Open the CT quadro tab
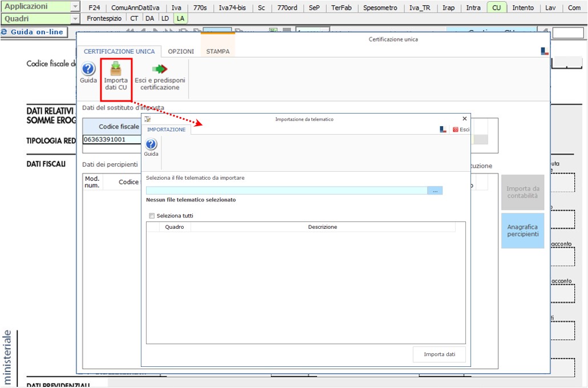588x388 pixels. point(134,18)
